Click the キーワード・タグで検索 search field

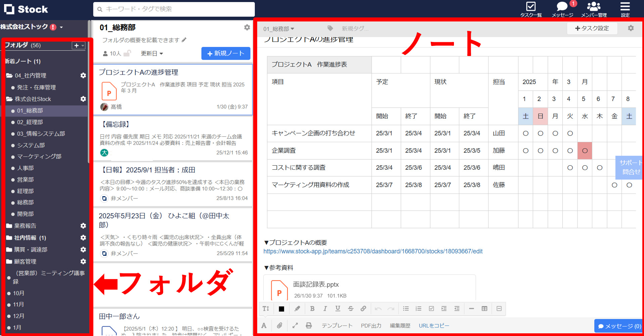[173, 9]
